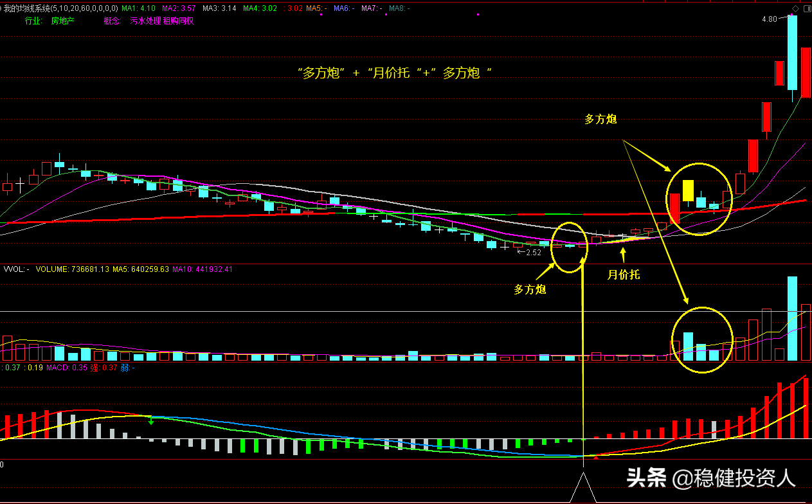The image size is (812, 504).
Task: Click the VVOL: - indicator label
Action: pyautogui.click(x=17, y=269)
